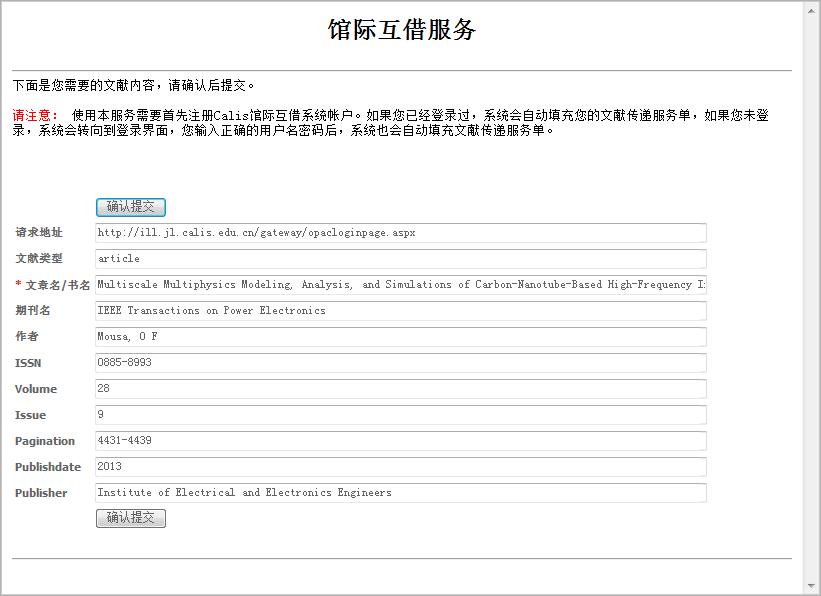Click the 文章名/书名 title input field

point(400,285)
